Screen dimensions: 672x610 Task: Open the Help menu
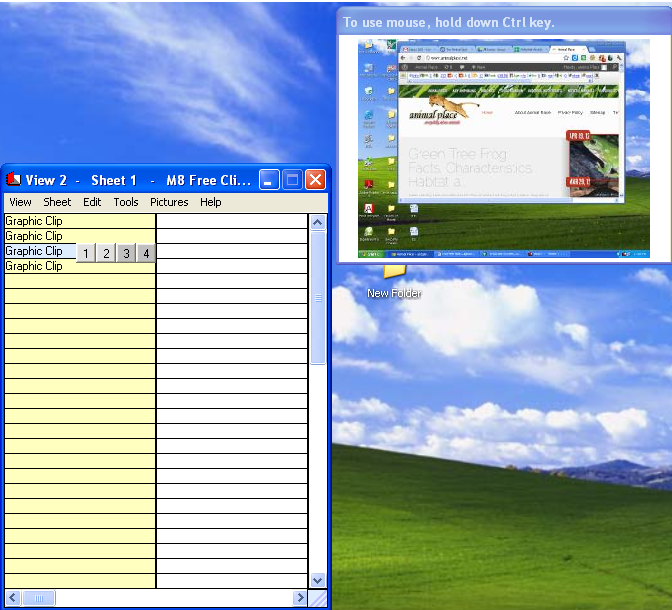click(211, 202)
